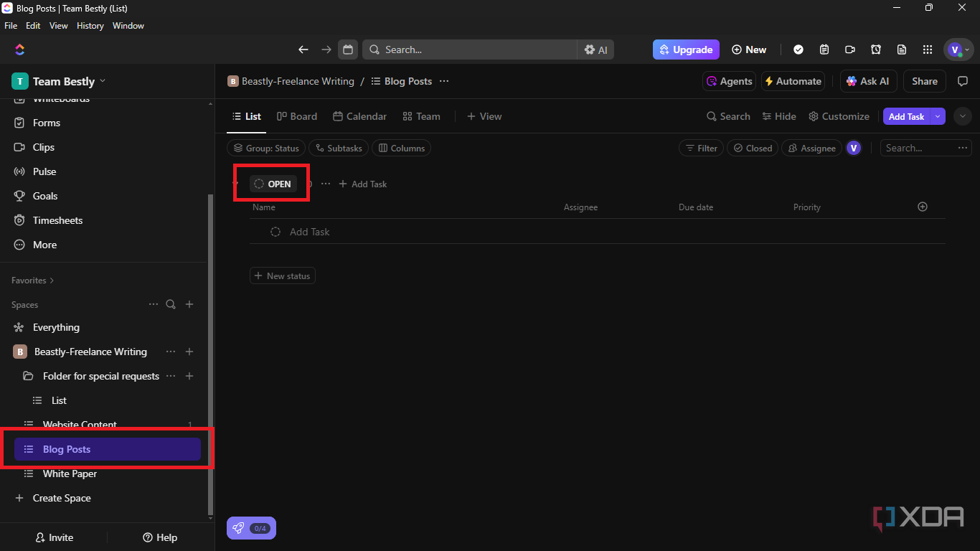Open the Columns dropdown
The width and height of the screenshot is (980, 551).
pyautogui.click(x=402, y=148)
